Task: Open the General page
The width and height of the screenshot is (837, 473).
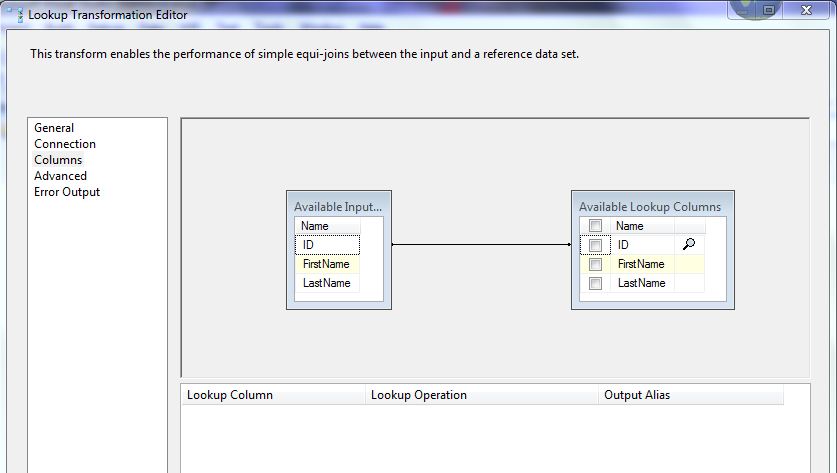Action: (x=54, y=128)
